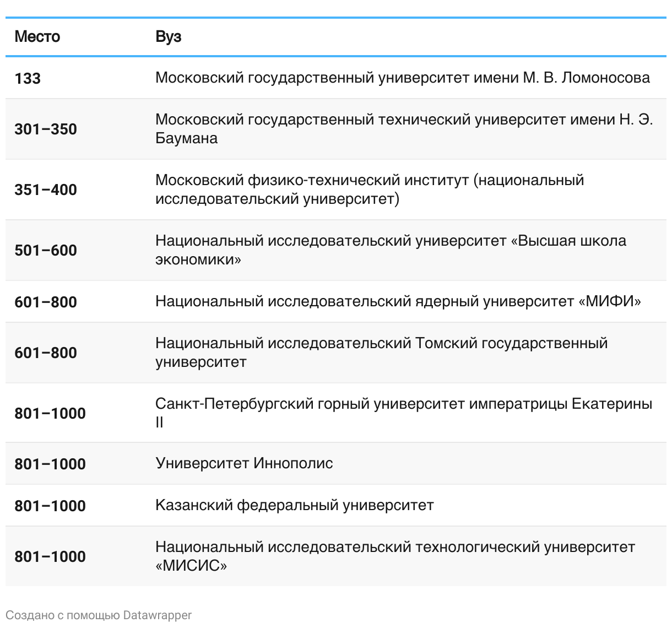Select the 601–800 rank beside Томский университет
672x628 pixels.
(46, 353)
